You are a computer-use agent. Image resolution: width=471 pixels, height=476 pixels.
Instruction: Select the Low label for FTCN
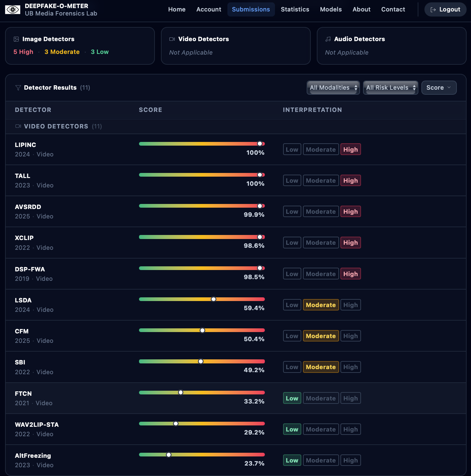point(292,398)
